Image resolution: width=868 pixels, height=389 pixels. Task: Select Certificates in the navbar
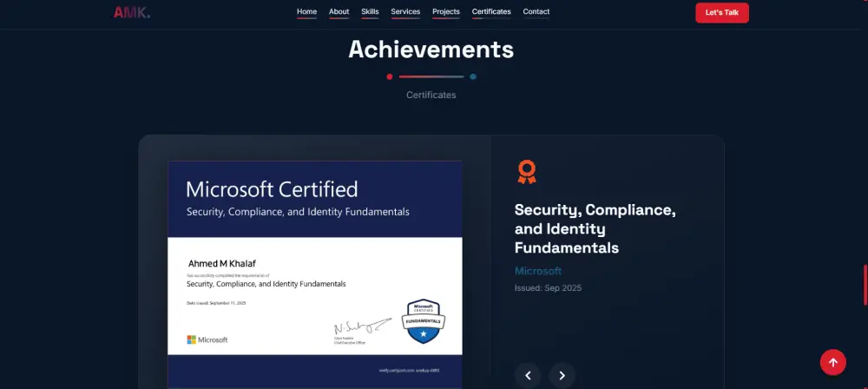point(491,11)
